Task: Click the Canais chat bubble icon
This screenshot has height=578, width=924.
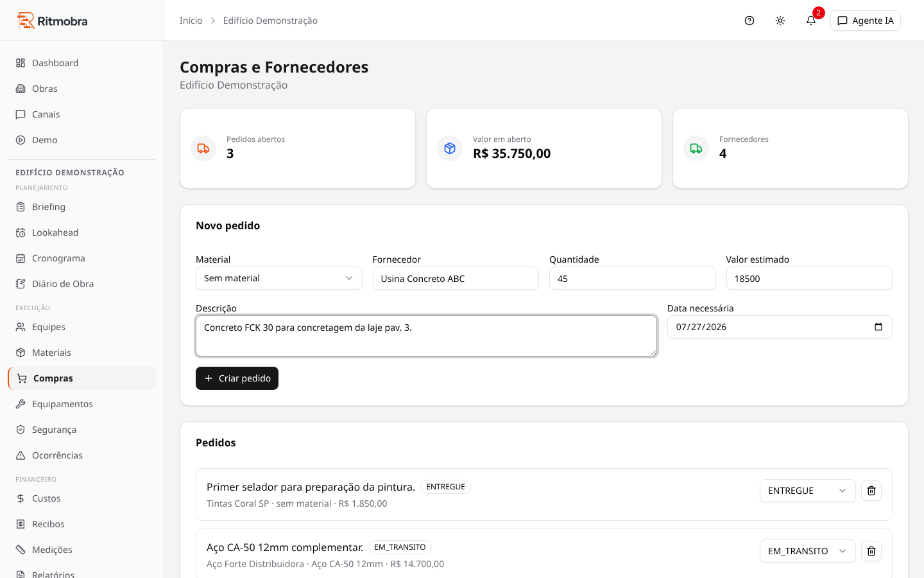Action: pyautogui.click(x=21, y=114)
